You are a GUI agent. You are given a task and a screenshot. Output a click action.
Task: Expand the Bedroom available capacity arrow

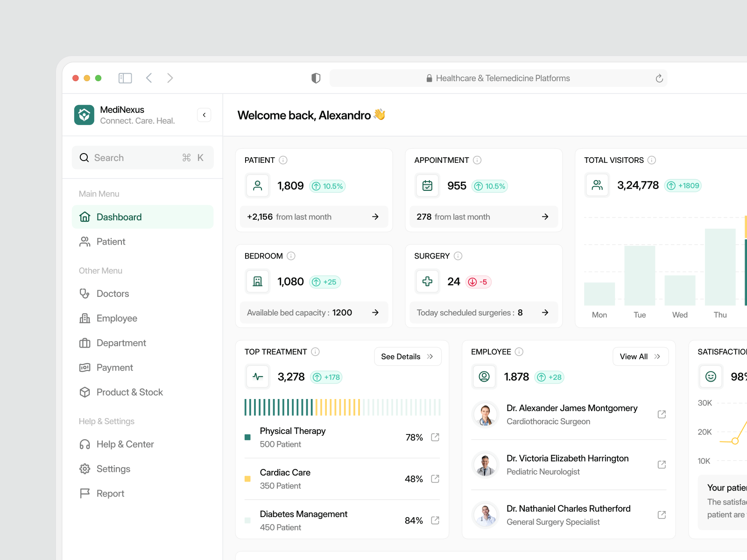pyautogui.click(x=375, y=313)
